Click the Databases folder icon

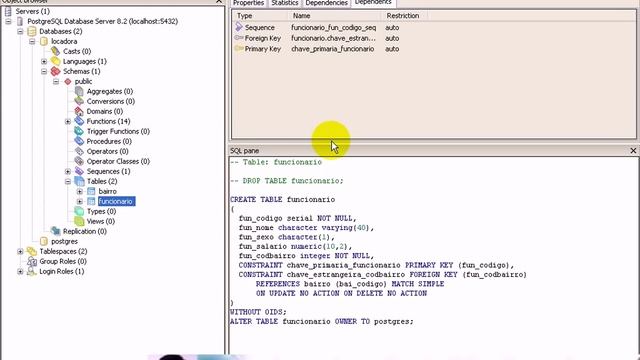(31, 31)
